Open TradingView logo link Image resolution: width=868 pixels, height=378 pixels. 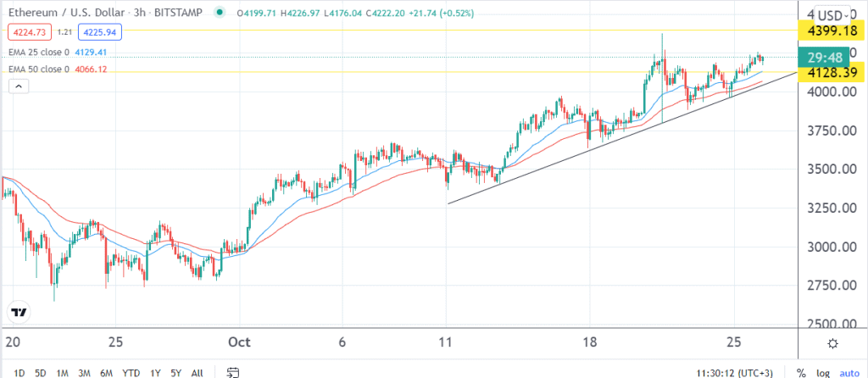click(x=19, y=313)
